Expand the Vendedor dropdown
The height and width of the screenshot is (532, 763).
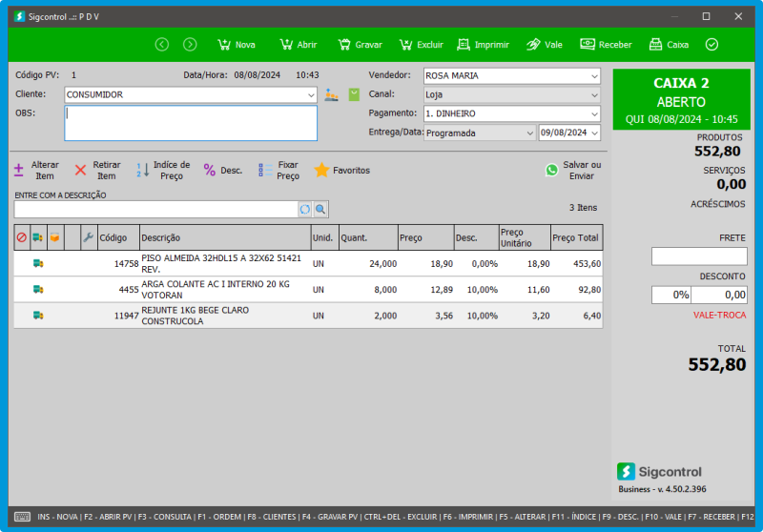coord(594,76)
